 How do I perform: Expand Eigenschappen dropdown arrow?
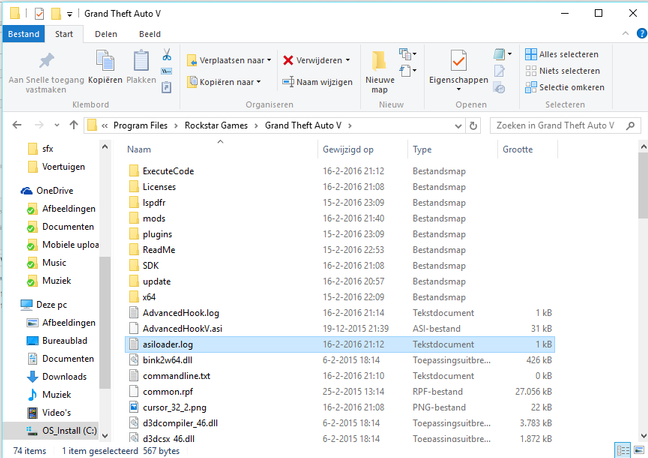(x=459, y=89)
